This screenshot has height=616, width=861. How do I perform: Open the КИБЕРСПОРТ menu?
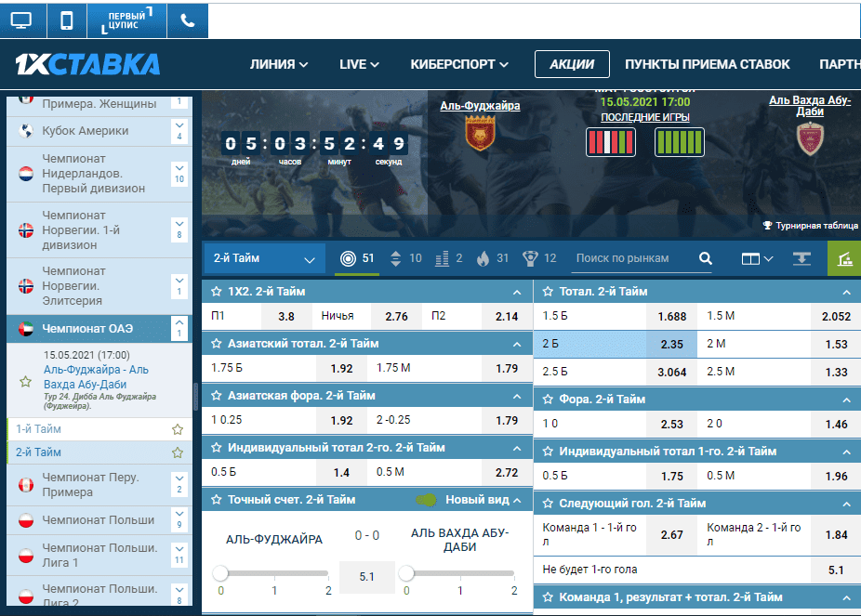coord(459,64)
